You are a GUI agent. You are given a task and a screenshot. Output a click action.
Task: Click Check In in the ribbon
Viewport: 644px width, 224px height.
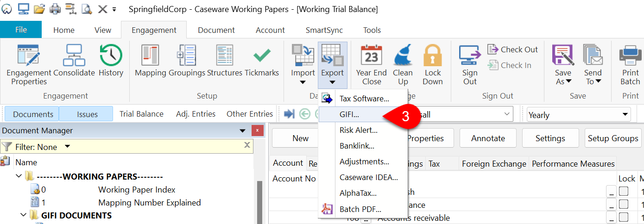[x=510, y=65]
